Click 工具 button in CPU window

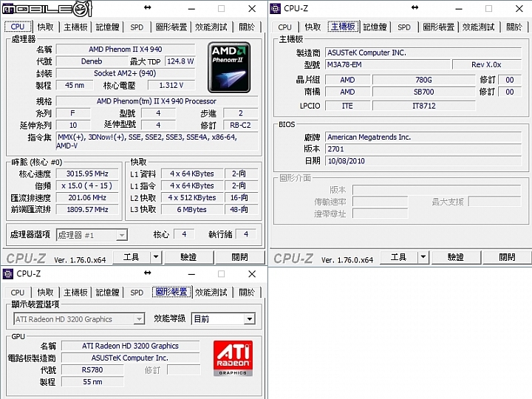[132, 257]
